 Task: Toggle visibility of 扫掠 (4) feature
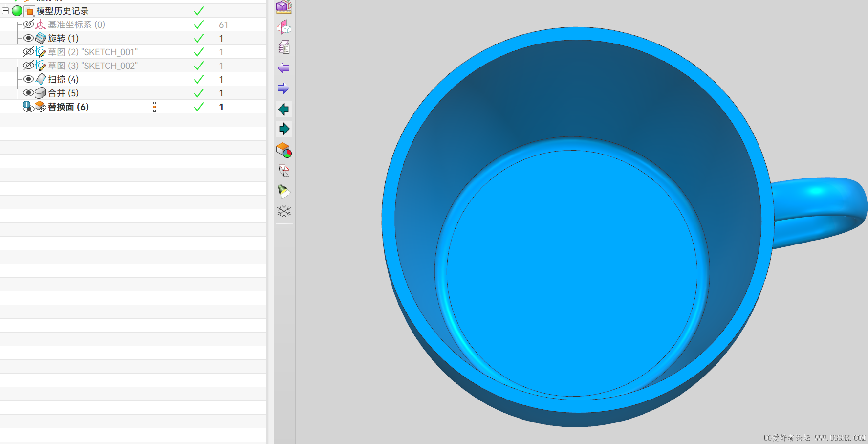tap(28, 79)
